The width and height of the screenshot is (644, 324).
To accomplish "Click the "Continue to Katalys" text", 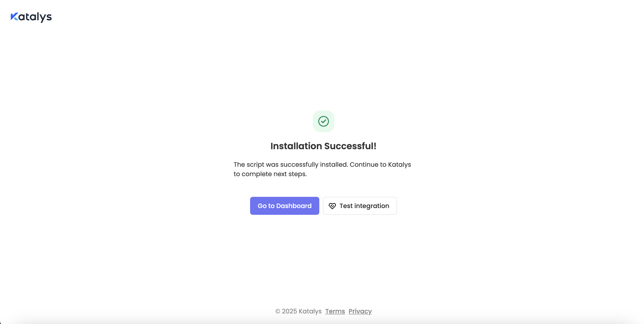I will pos(380,164).
